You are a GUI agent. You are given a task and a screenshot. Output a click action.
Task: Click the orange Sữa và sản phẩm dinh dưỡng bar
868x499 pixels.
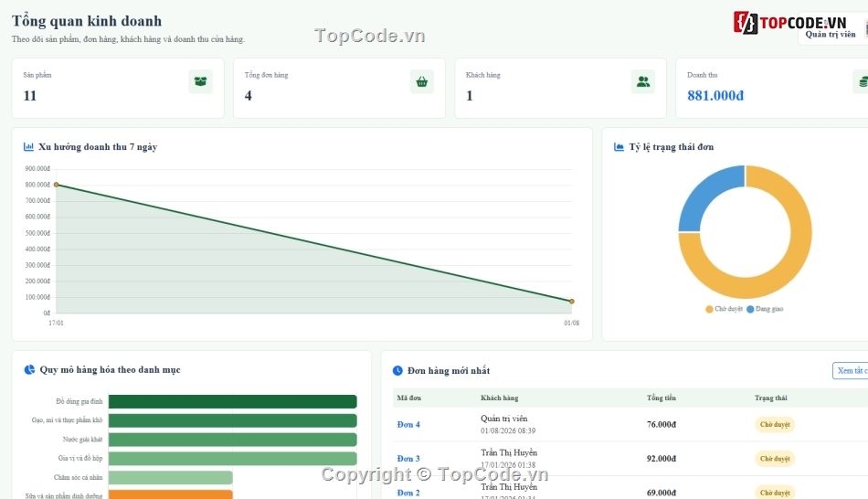pos(171,494)
